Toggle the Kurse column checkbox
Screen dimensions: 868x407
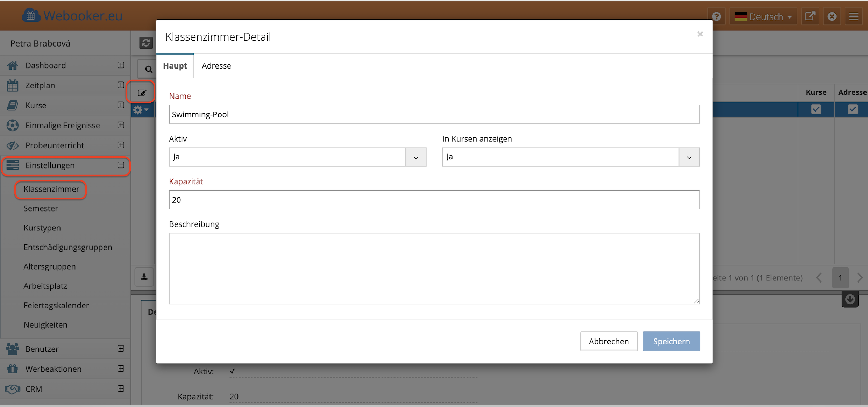tap(816, 109)
